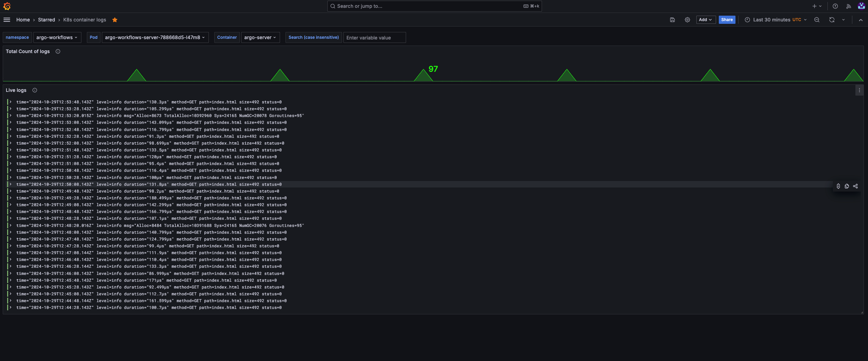This screenshot has width=868, height=361.
Task: Click the Share button
Action: pos(727,20)
